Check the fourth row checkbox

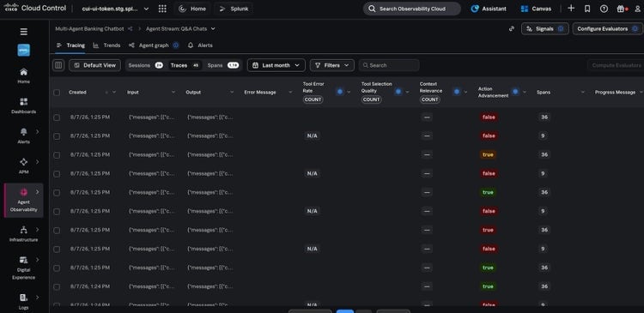(x=57, y=174)
